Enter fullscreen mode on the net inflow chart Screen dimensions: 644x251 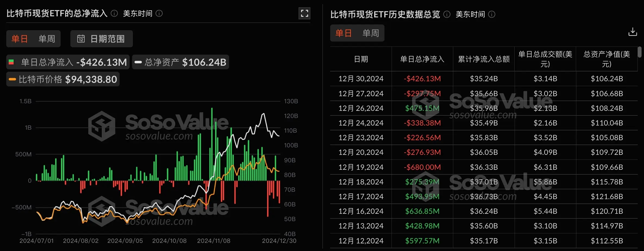click(304, 13)
